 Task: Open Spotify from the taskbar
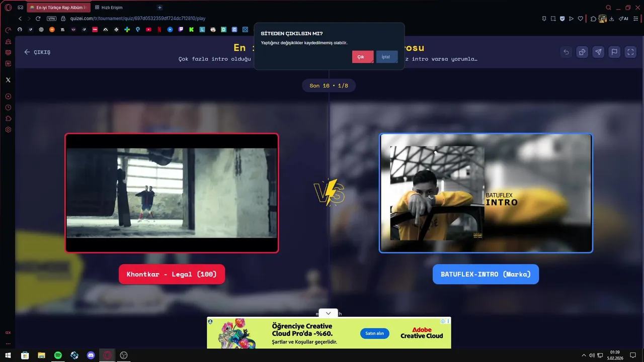pyautogui.click(x=58, y=355)
